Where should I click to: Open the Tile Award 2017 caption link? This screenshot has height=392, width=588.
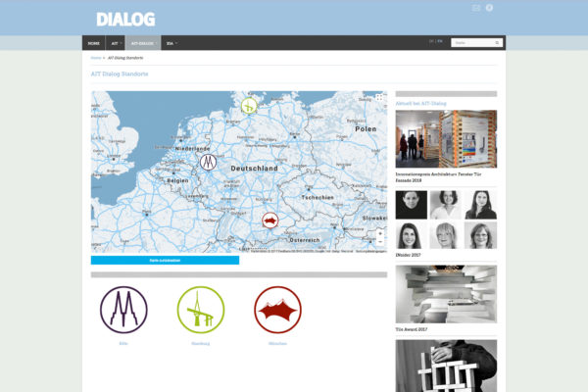click(412, 329)
